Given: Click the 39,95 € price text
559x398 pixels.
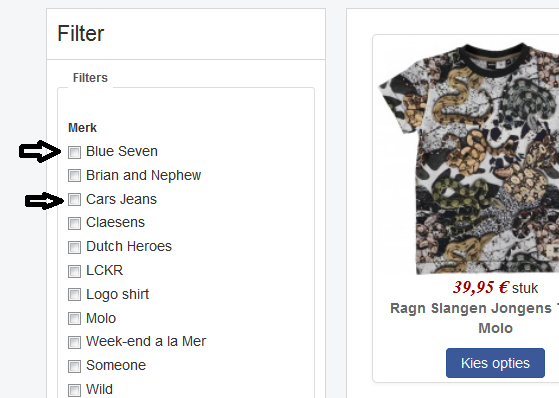Looking at the screenshot, I should tap(481, 287).
